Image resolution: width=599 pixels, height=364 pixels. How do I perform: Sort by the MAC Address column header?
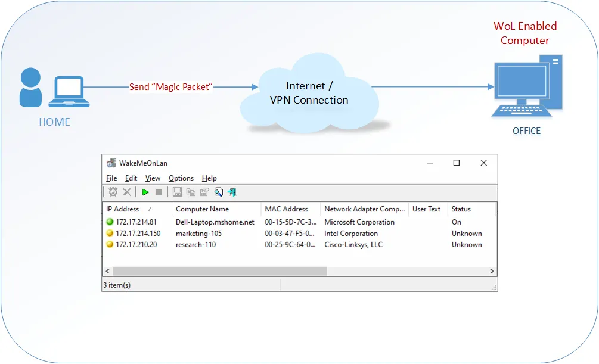tap(291, 209)
